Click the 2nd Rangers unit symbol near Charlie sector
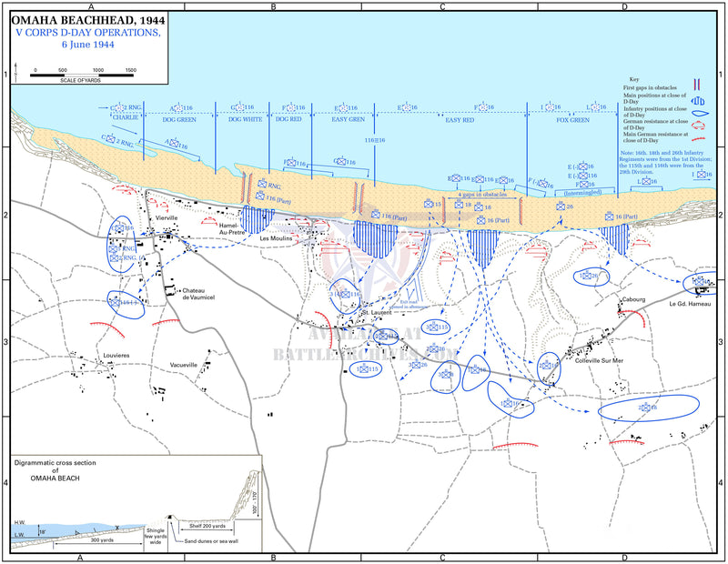Image resolution: width=728 pixels, height=564 pixels. [x=111, y=138]
